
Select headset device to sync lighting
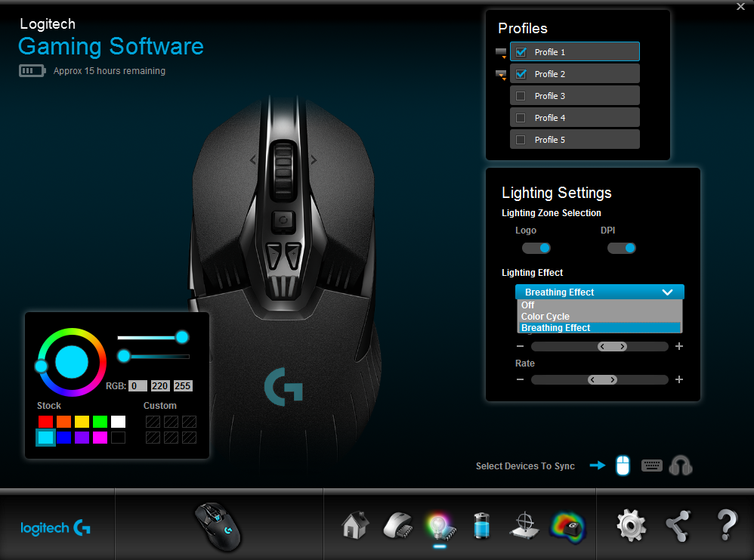(x=681, y=466)
